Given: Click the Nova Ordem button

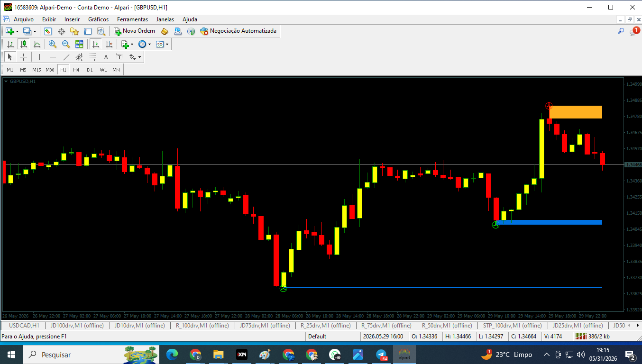Looking at the screenshot, I should coord(134,31).
